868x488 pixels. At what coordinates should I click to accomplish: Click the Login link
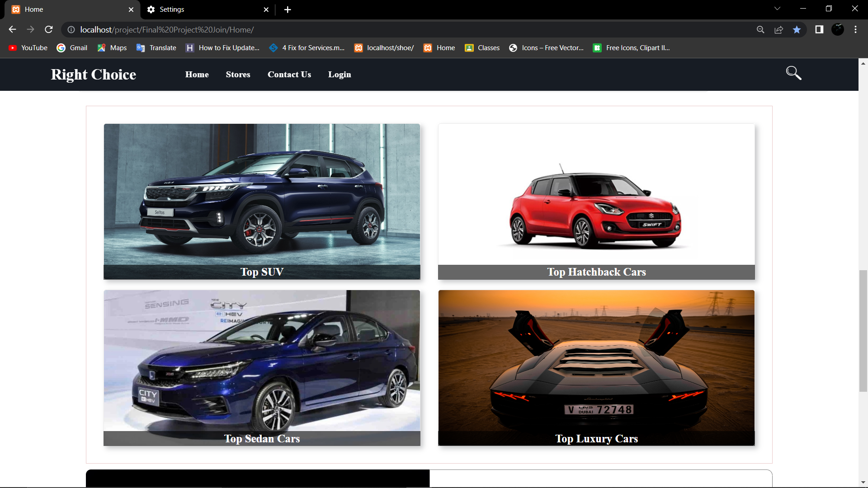pos(340,74)
